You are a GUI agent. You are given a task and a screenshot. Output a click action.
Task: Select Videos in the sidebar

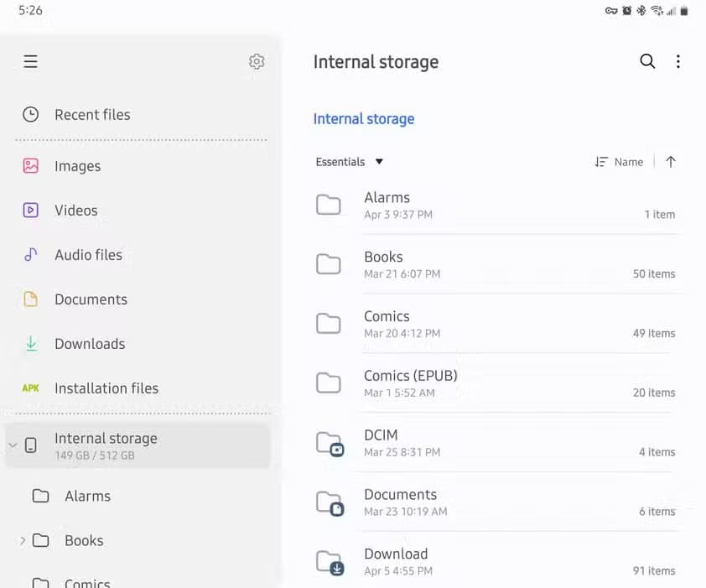[75, 211]
